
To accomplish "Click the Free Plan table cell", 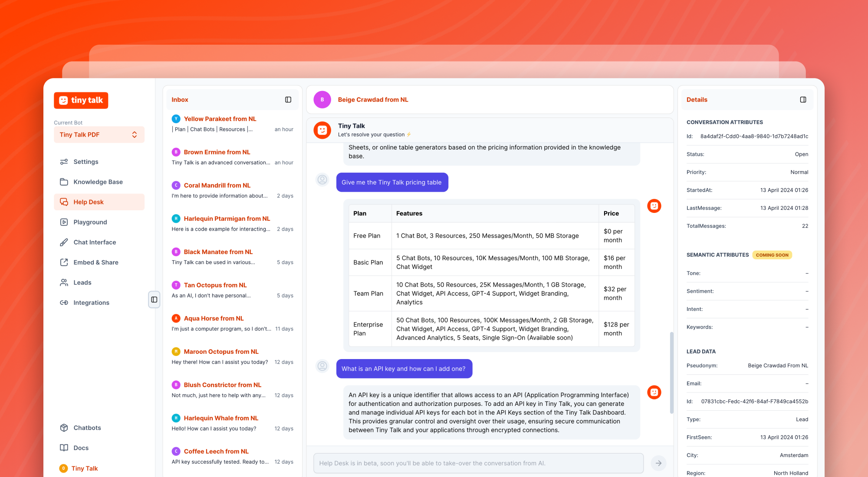I will [370, 236].
